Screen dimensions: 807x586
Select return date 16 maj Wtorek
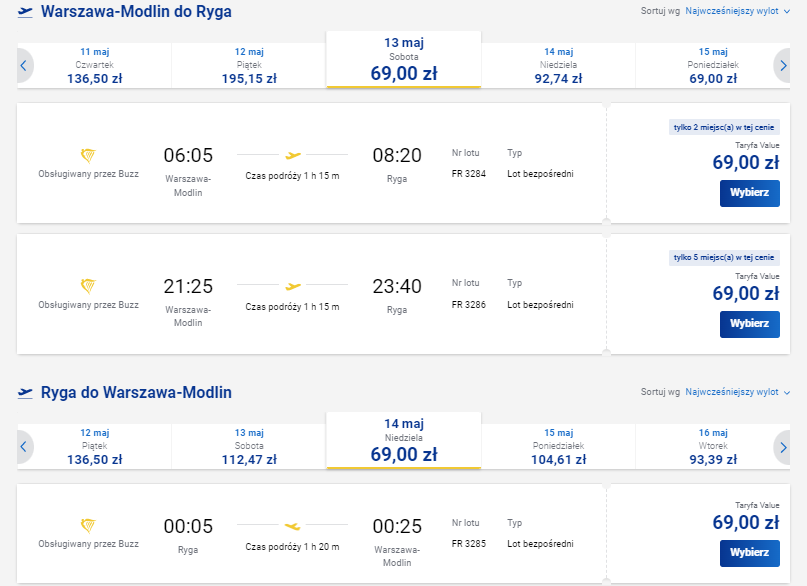713,447
